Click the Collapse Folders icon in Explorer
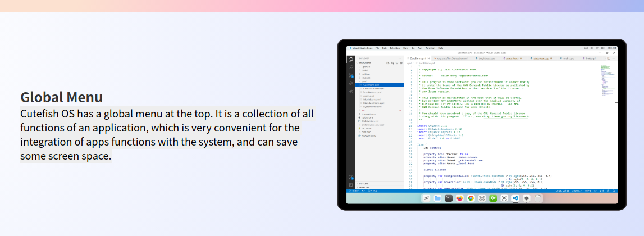The height and width of the screenshot is (236, 644). click(401, 63)
